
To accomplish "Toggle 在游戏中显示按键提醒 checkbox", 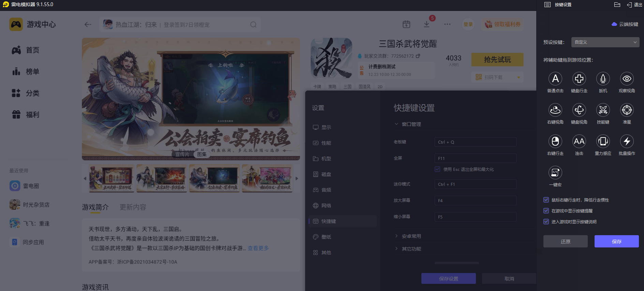I will 546,211.
